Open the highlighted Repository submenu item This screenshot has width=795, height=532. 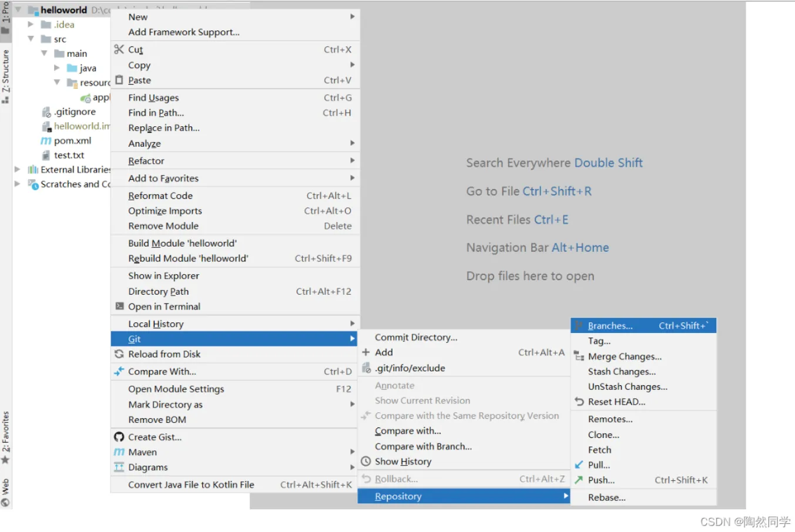(x=464, y=496)
